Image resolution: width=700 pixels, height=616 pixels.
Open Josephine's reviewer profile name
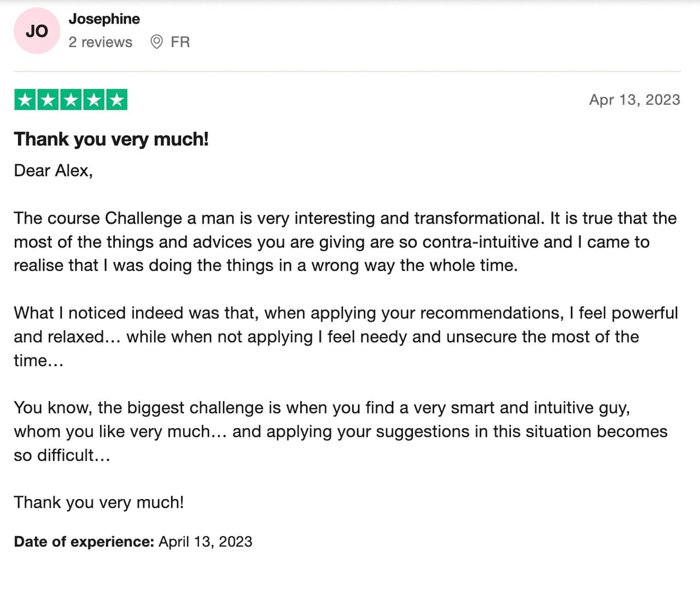tap(104, 19)
